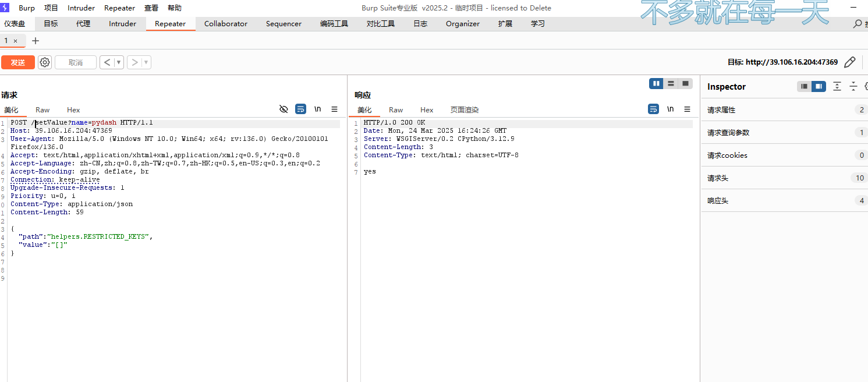Switch to the 代理 tab
The image size is (868, 382).
tap(83, 24)
